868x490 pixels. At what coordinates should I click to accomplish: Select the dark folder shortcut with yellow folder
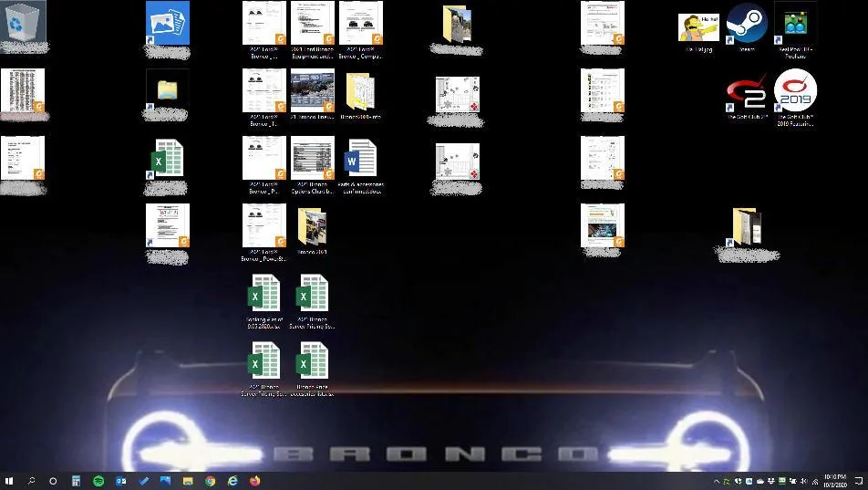pyautogui.click(x=167, y=89)
